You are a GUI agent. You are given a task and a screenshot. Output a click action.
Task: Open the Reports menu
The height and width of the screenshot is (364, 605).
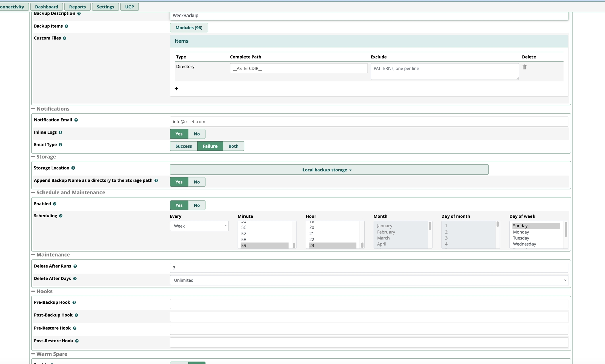point(77,7)
